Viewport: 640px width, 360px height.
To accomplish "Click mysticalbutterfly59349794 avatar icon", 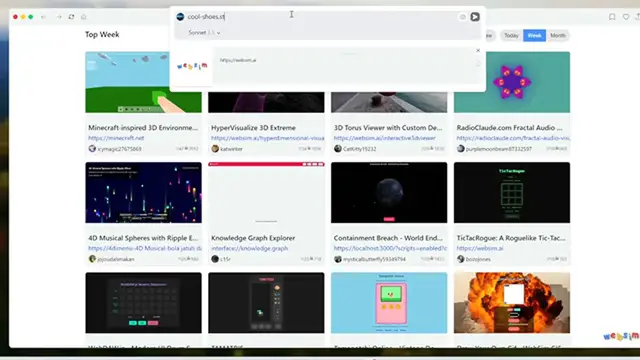I will click(338, 259).
